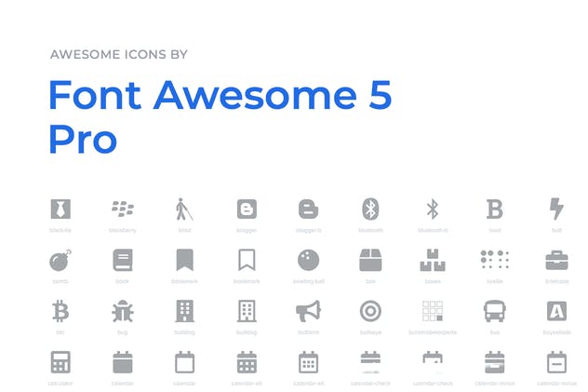Choose the bug icon
The width and height of the screenshot is (588, 392).
point(123,311)
